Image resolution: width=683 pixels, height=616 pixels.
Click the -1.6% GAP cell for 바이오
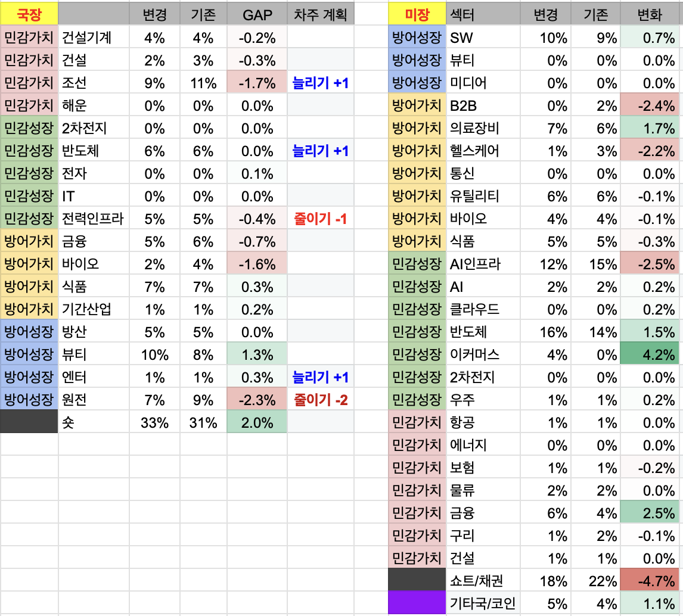tap(257, 263)
